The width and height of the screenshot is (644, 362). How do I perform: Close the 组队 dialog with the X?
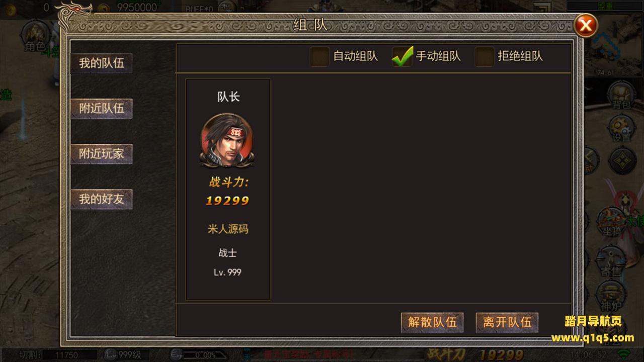click(x=585, y=25)
